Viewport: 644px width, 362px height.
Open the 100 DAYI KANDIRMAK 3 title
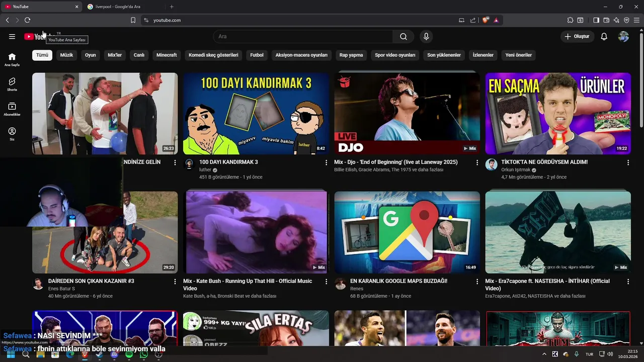228,162
